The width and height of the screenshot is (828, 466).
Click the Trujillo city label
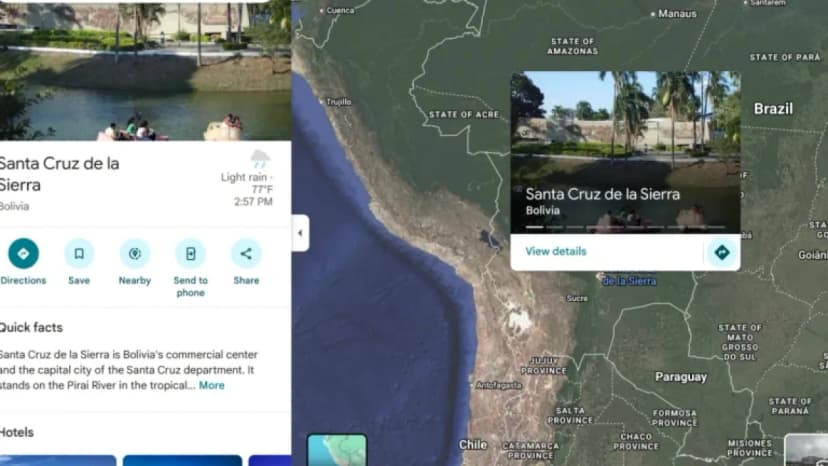(x=337, y=102)
